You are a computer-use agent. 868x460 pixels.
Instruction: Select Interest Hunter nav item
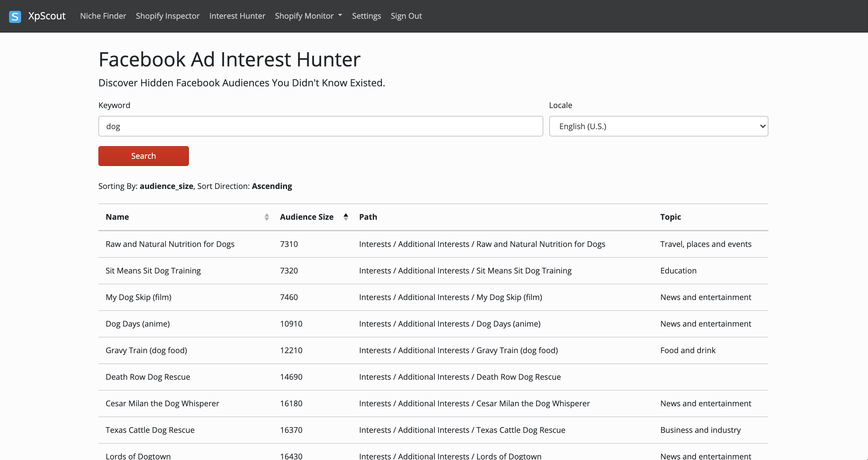coord(237,16)
